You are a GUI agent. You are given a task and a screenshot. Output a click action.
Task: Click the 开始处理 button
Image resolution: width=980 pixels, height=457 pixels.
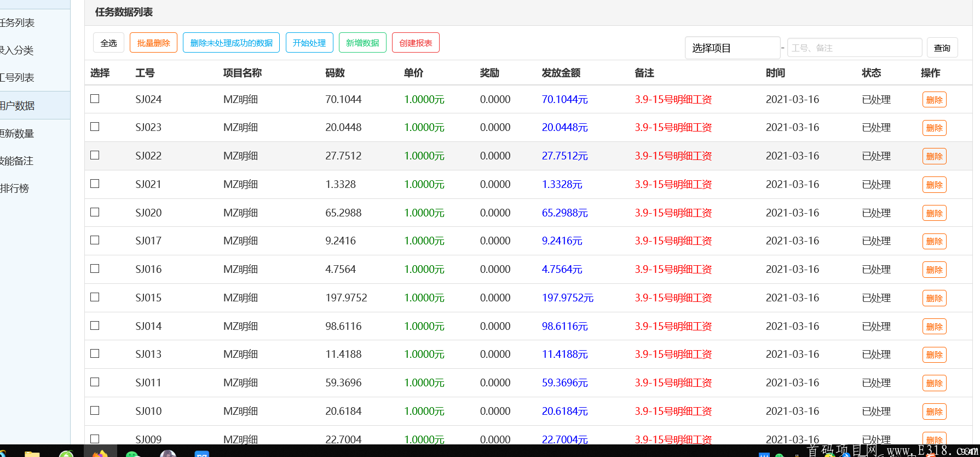(309, 43)
